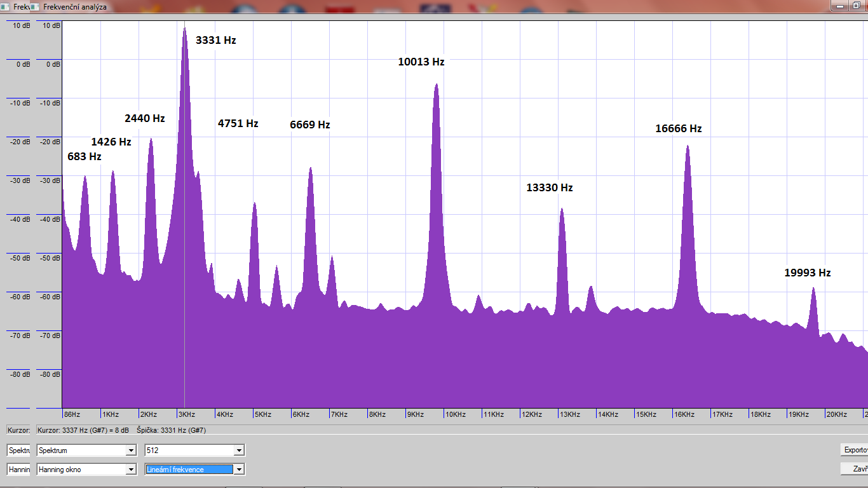Click the 18KHz axis label
Screen dimensions: 868x488
tap(761, 414)
